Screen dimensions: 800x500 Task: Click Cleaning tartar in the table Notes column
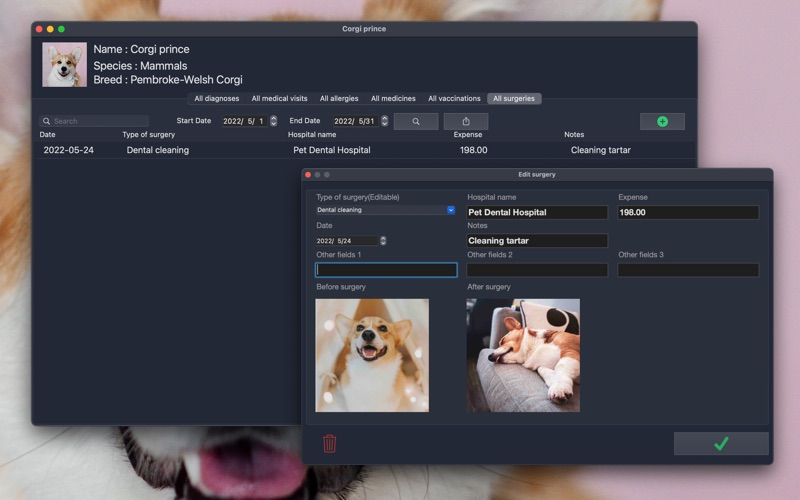point(601,150)
